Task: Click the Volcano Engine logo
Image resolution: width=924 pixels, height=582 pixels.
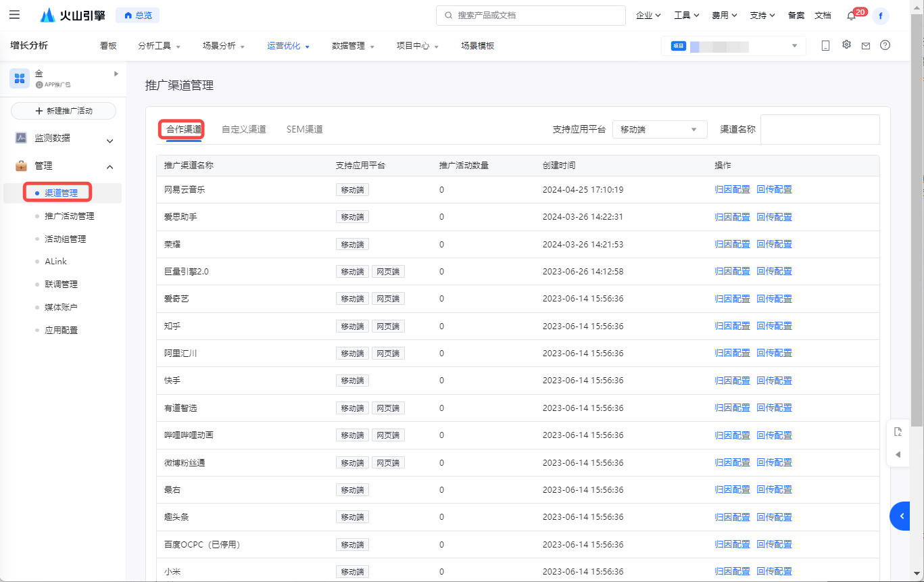Action: tap(72, 15)
